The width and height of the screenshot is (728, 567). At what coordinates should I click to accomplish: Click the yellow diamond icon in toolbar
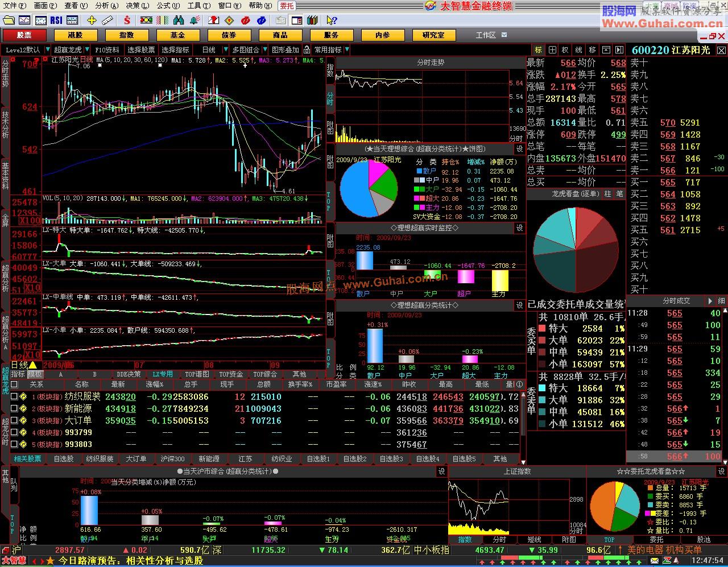[x=229, y=20]
